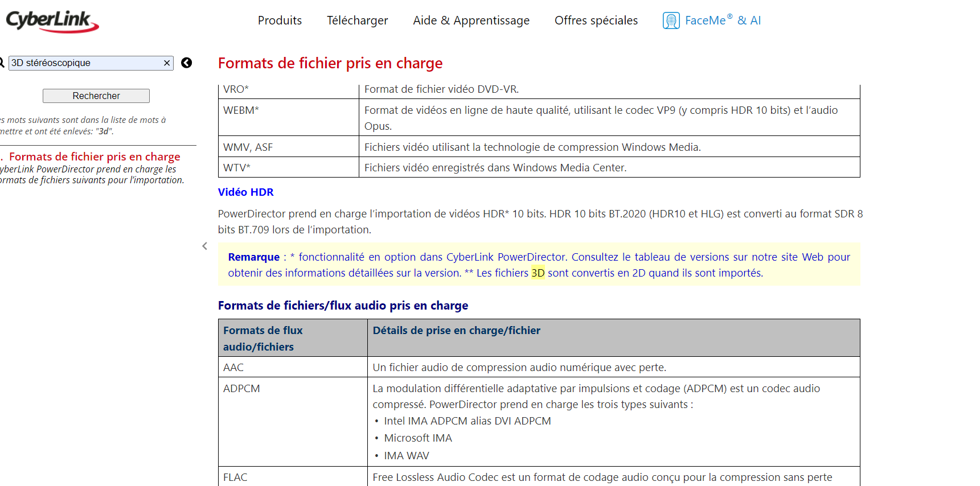The image size is (980, 486).
Task: Click the highlighted 3D word in remark
Action: (538, 273)
